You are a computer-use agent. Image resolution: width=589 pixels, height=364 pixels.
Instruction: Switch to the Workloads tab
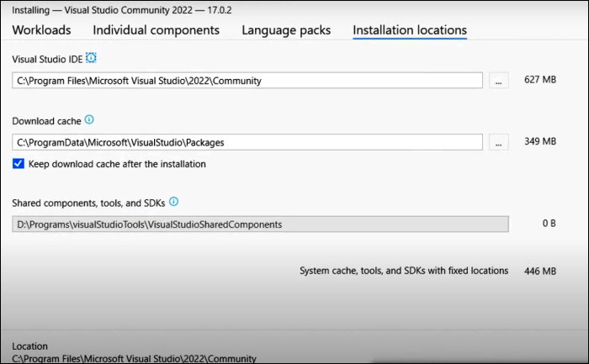tap(41, 30)
